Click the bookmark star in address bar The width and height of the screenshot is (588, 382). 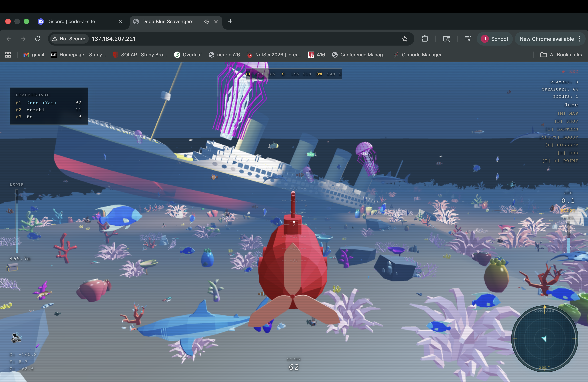[405, 39]
